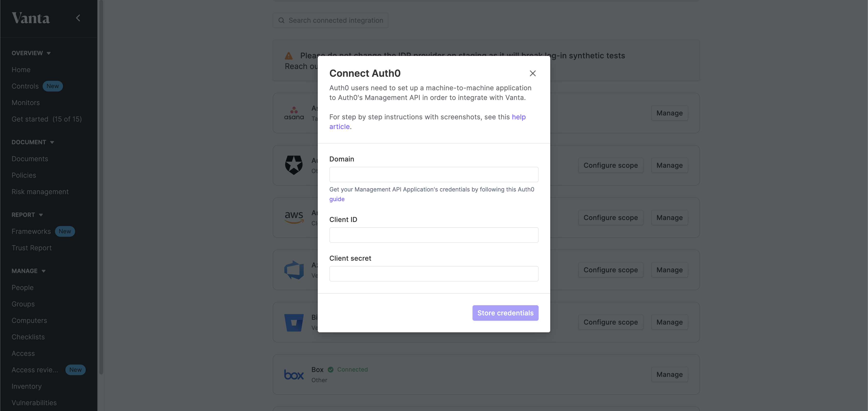Click the Domain input field
Screen dimensions: 868x411
pos(434,175)
